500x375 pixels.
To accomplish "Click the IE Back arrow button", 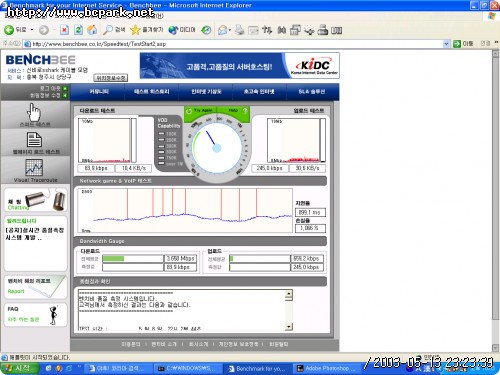I will coord(9,30).
